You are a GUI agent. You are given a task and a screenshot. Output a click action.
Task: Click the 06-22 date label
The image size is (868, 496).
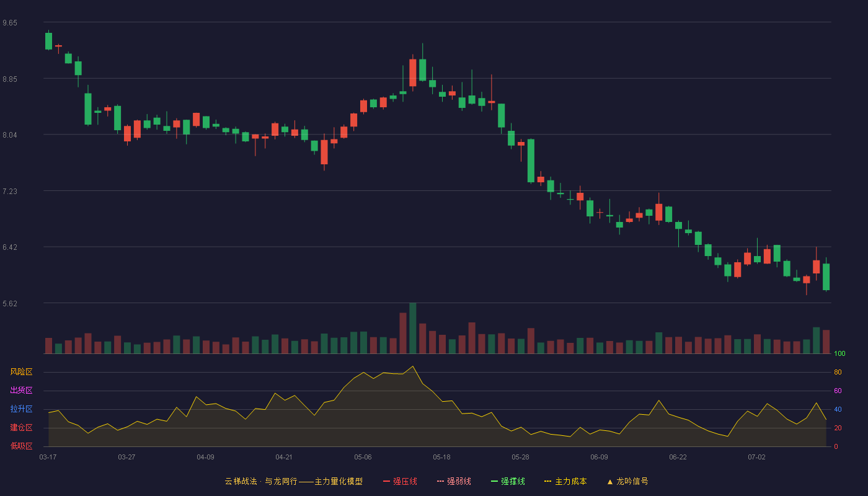[x=678, y=457]
